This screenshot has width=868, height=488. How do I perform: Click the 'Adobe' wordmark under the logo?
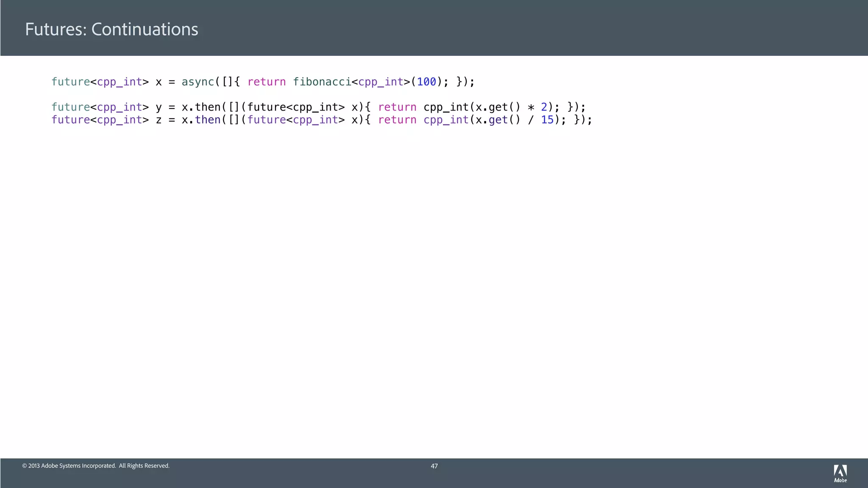coord(840,480)
